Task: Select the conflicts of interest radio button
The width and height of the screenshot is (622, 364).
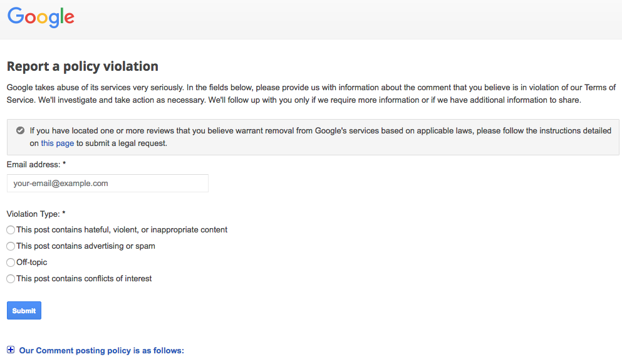Action: (x=11, y=279)
